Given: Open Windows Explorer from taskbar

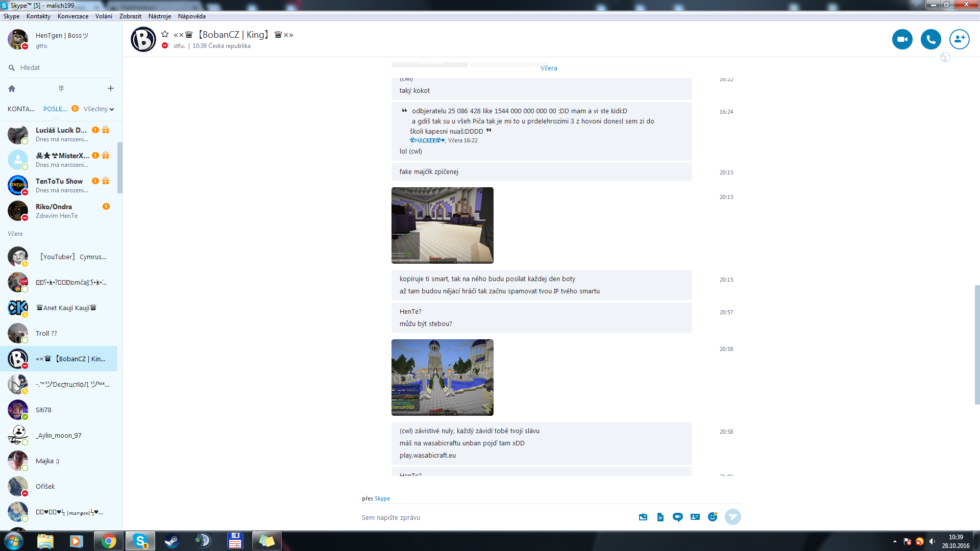Looking at the screenshot, I should [45, 541].
